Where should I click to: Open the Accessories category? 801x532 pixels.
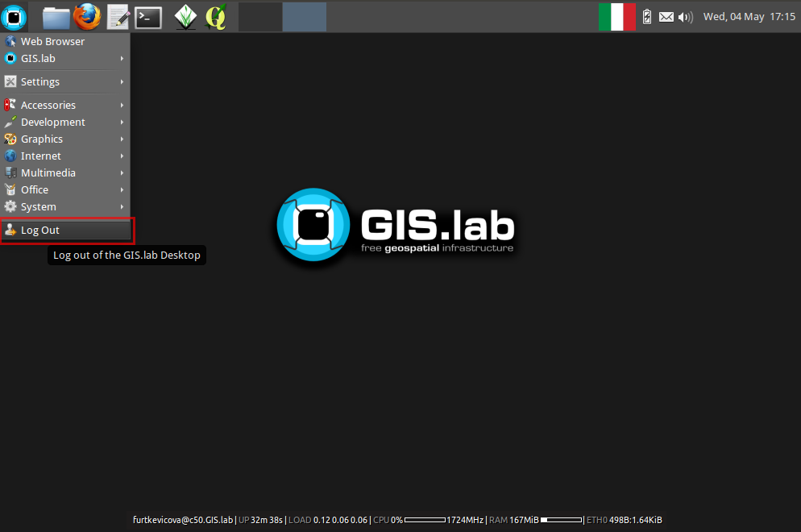click(x=65, y=105)
